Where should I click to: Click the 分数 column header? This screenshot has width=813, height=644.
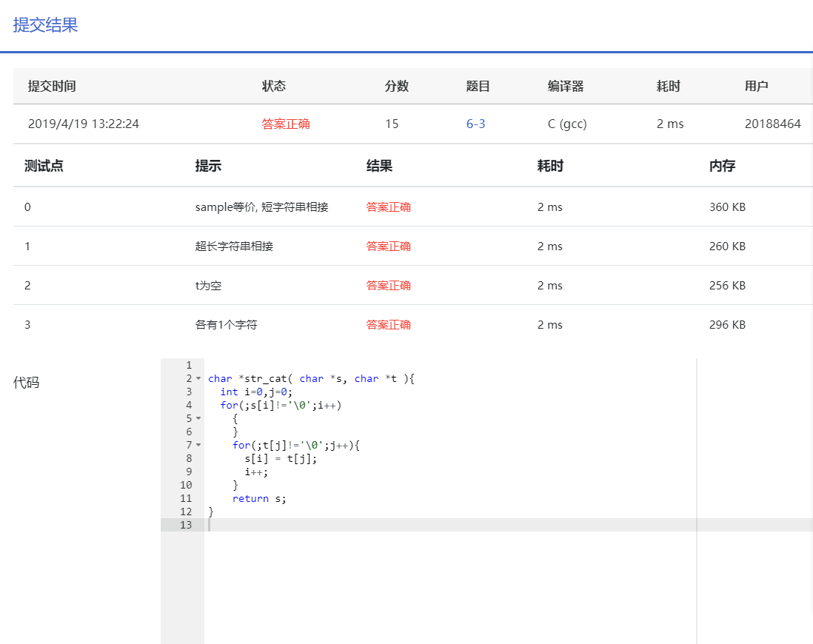[397, 86]
